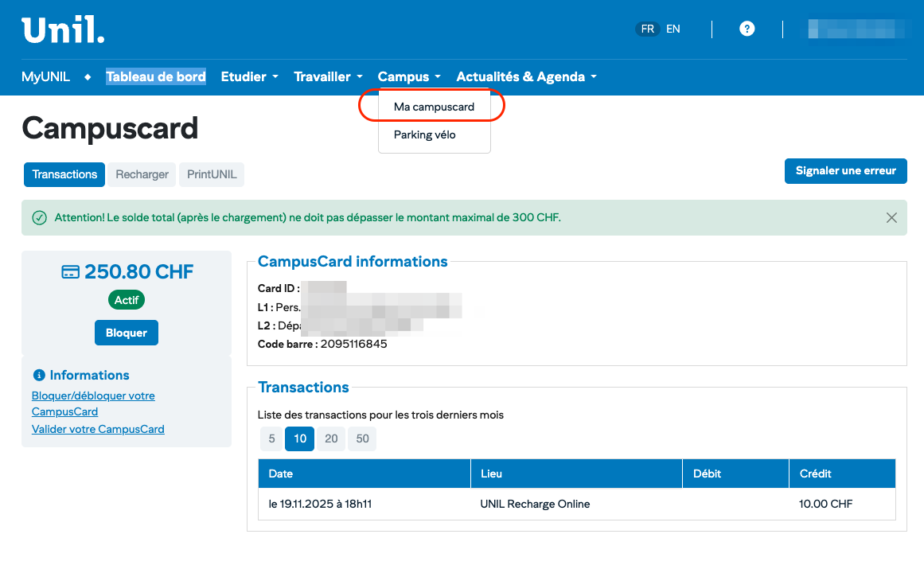Expand the Etudier dropdown menu
Screen dimensions: 924x573
point(249,77)
